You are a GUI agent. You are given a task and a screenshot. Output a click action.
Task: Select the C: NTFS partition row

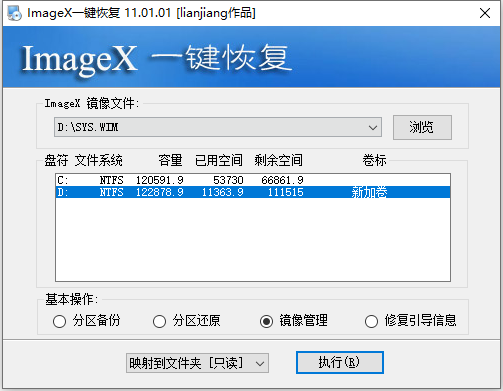coord(253,180)
